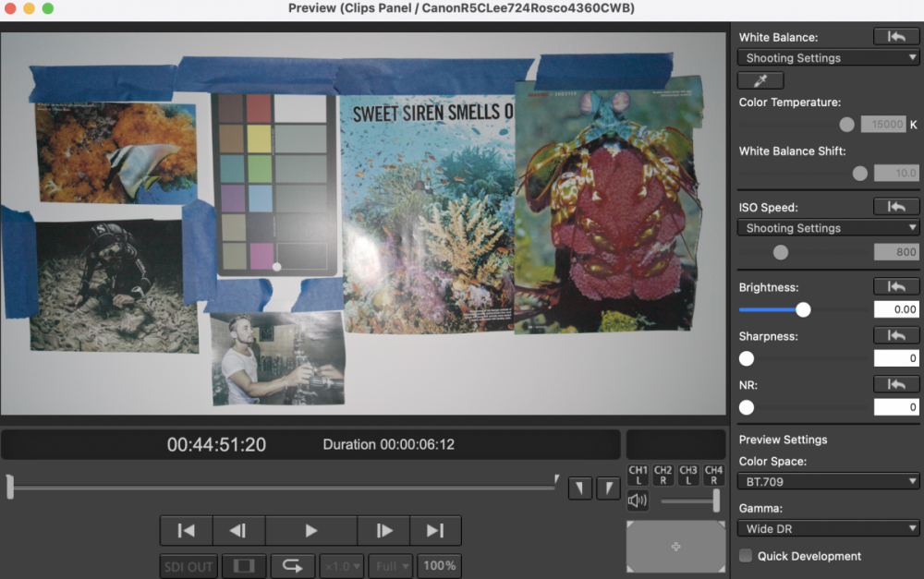The height and width of the screenshot is (579, 924).
Task: Open the Color Space BT.709 dropdown
Action: point(828,481)
